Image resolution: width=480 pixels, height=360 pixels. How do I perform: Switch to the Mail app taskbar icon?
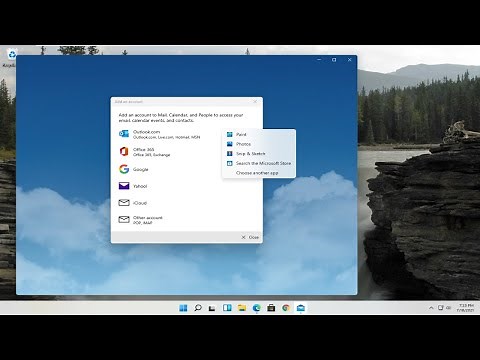pyautogui.click(x=301, y=308)
